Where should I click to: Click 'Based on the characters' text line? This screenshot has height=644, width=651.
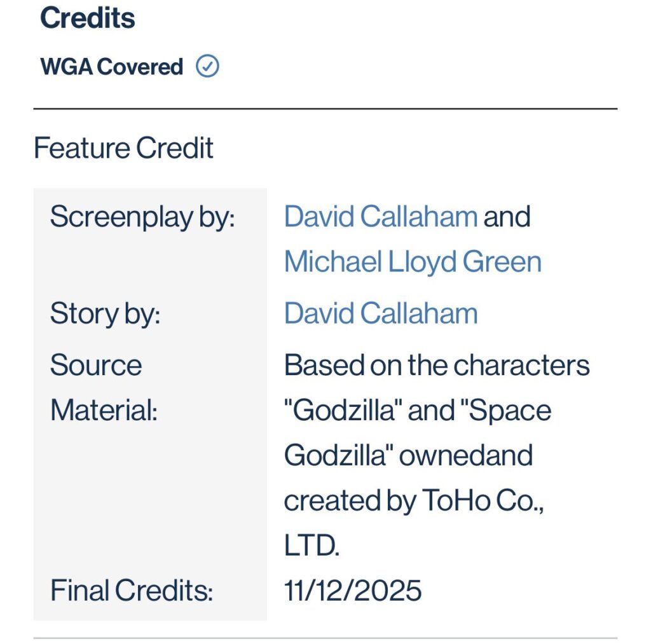pyautogui.click(x=437, y=366)
